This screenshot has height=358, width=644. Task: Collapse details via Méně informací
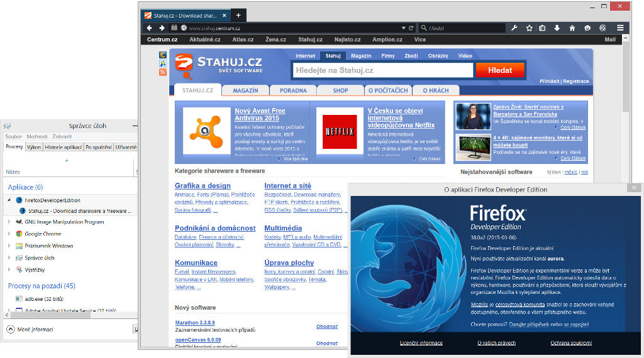(x=30, y=329)
